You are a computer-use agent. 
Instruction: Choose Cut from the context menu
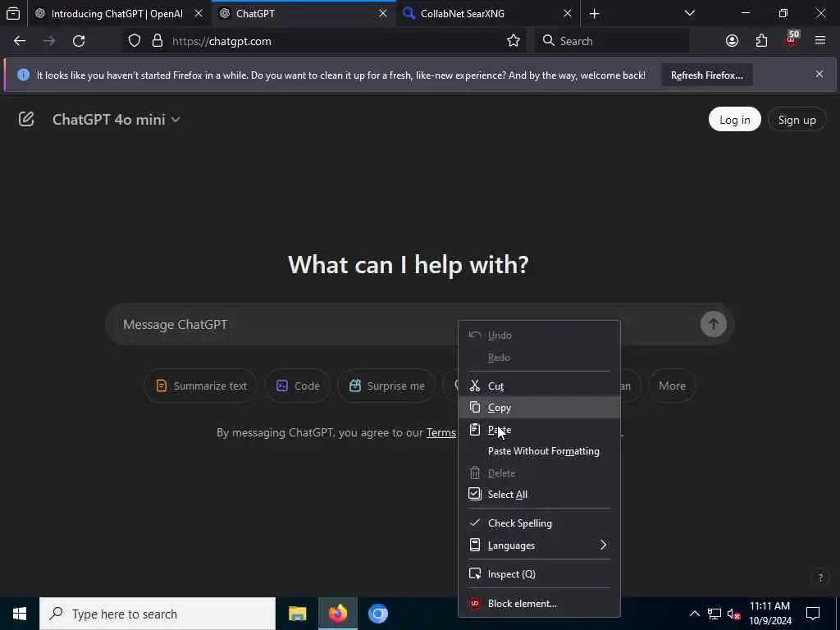coord(540,386)
